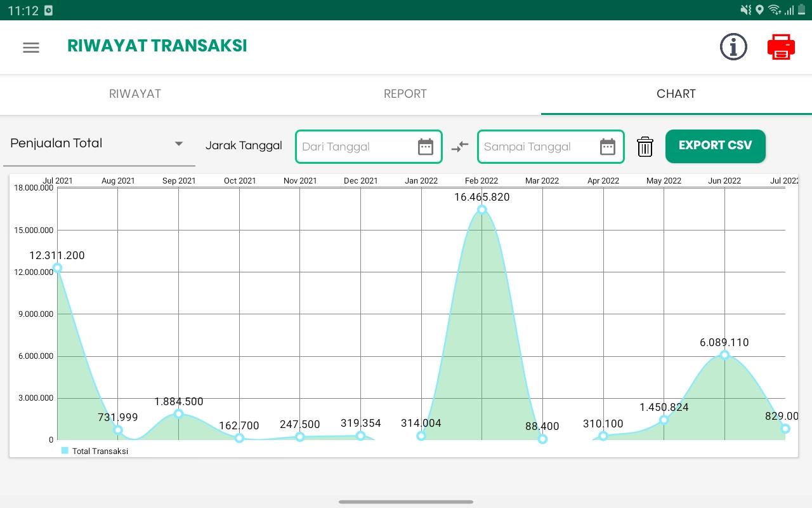
Task: Tap the dropdown arrow beside Penjualan Total
Action: coord(179,144)
